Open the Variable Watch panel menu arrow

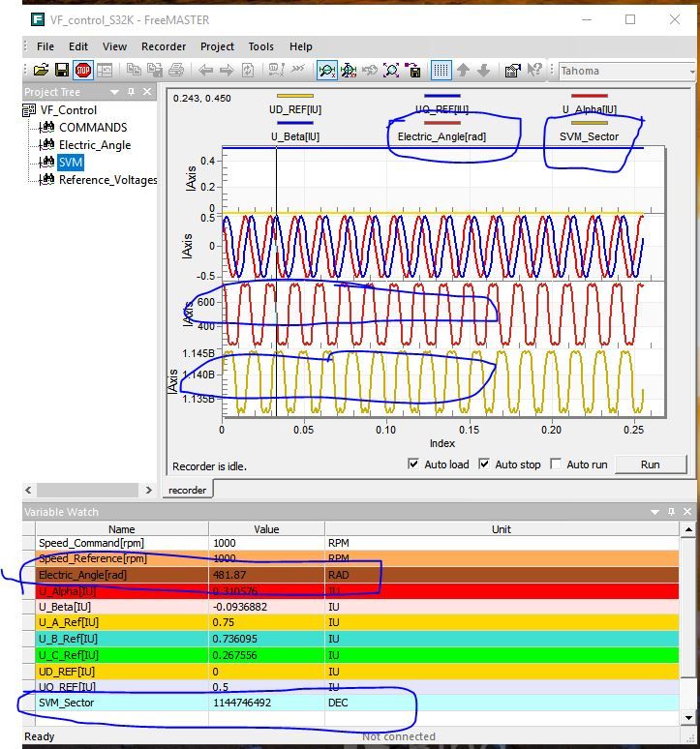(x=655, y=512)
